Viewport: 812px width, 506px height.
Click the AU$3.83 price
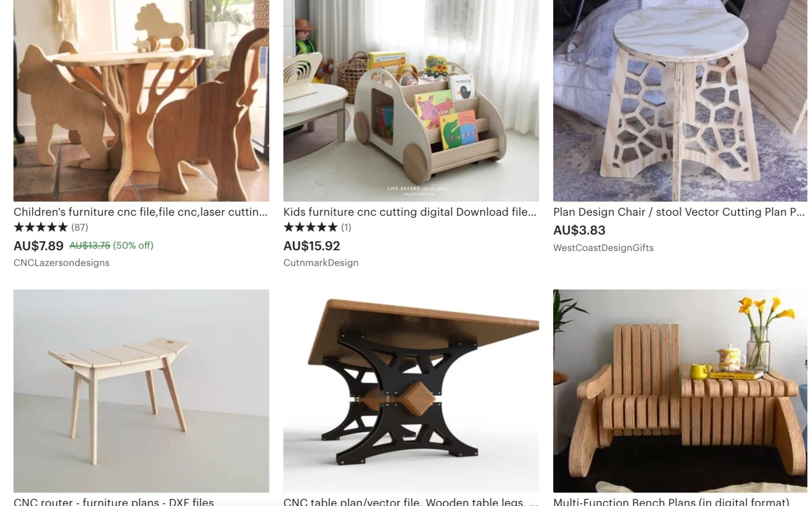pyautogui.click(x=579, y=230)
